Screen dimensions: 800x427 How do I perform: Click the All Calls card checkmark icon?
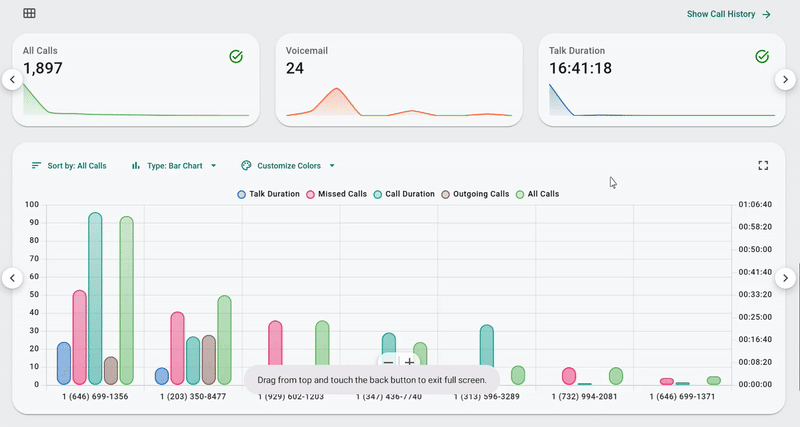[236, 57]
